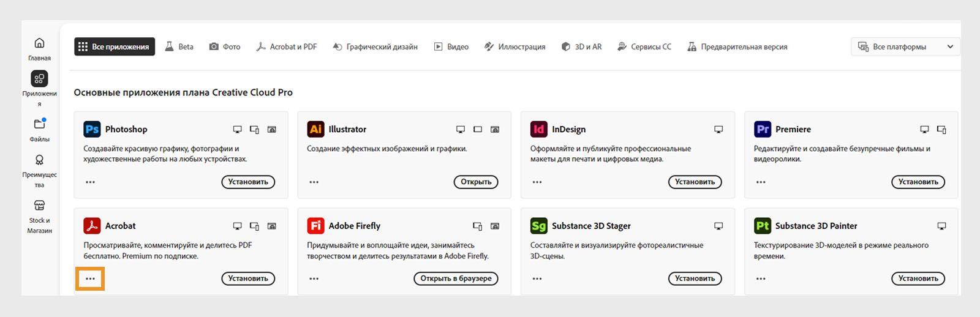This screenshot has height=317, width=980.
Task: Click Photoshop web platform icon
Action: 271,130
